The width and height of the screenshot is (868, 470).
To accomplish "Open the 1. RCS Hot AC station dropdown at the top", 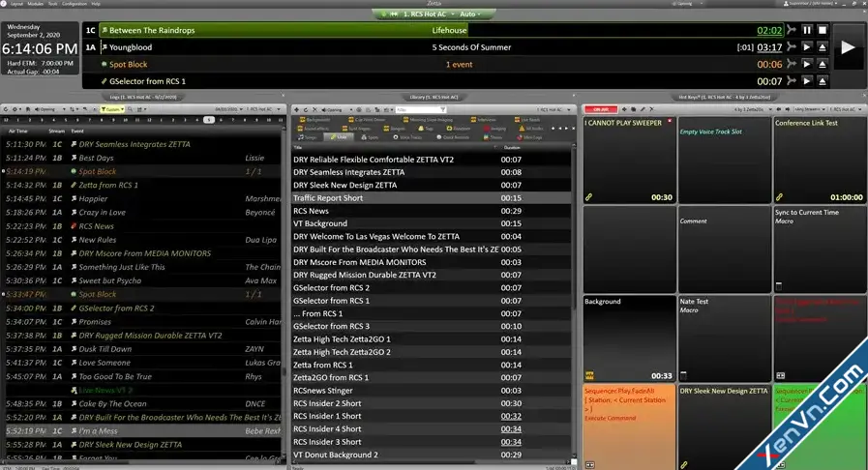I will click(428, 14).
